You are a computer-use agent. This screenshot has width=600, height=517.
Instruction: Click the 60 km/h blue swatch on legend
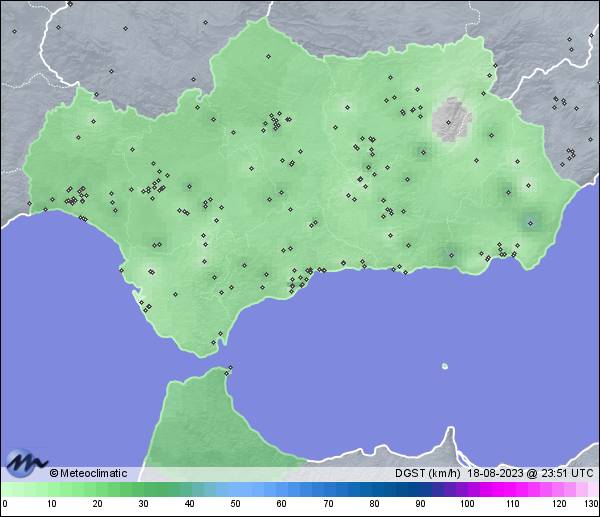point(281,490)
